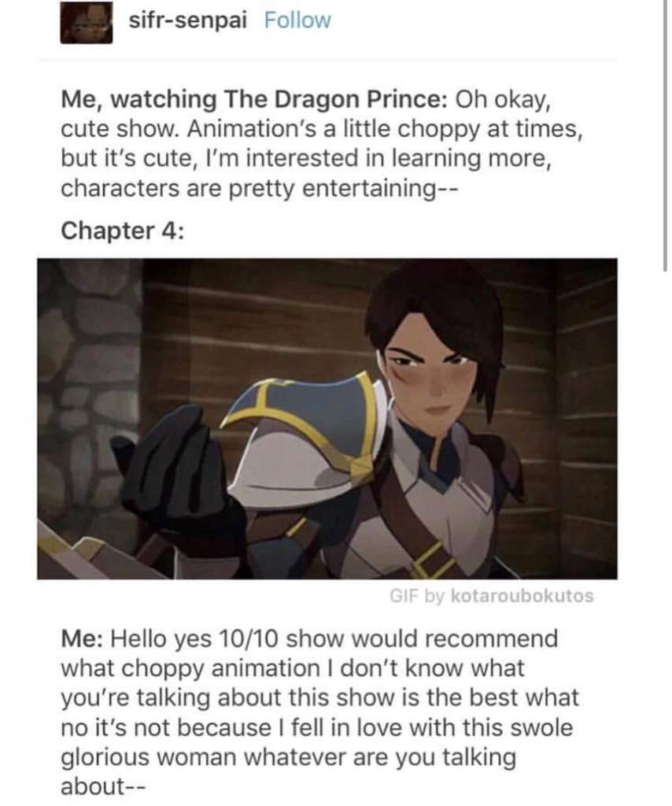672x806 pixels.
Task: Open the sifr-senpai blog name
Action: point(187,20)
